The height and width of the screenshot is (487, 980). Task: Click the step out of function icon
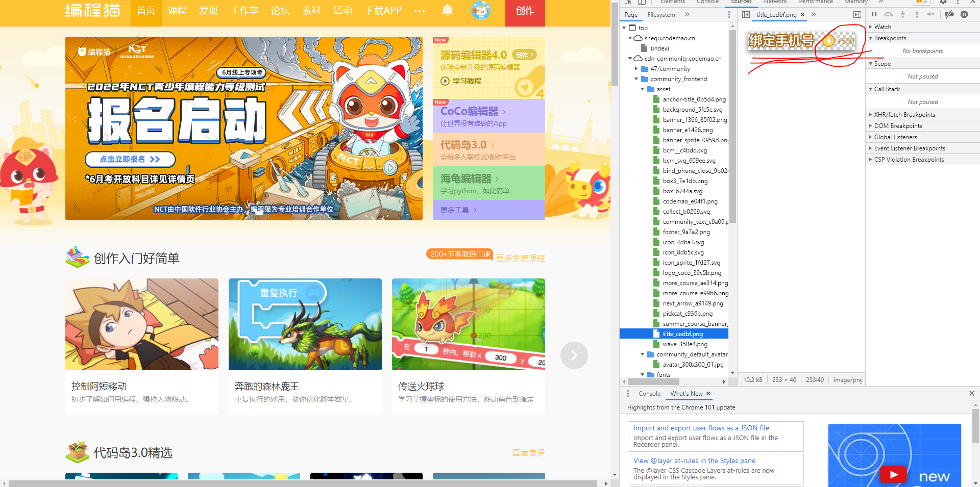tap(917, 15)
